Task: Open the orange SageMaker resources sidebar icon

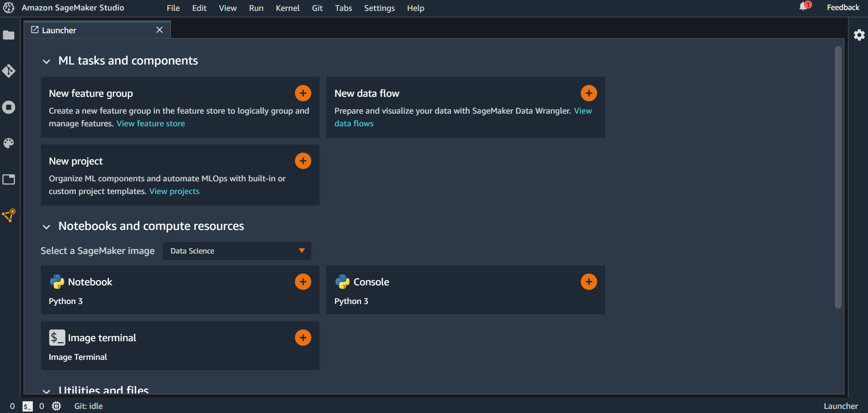Action: (x=9, y=215)
